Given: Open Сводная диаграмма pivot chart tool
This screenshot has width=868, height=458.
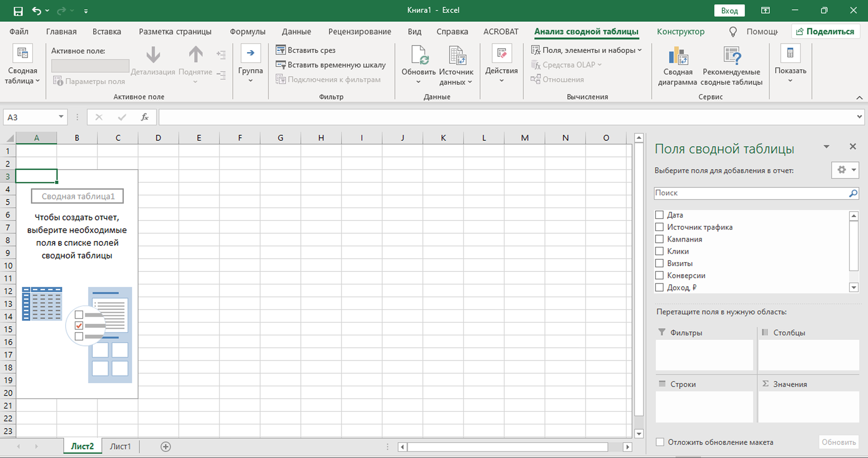Looking at the screenshot, I should [677, 57].
